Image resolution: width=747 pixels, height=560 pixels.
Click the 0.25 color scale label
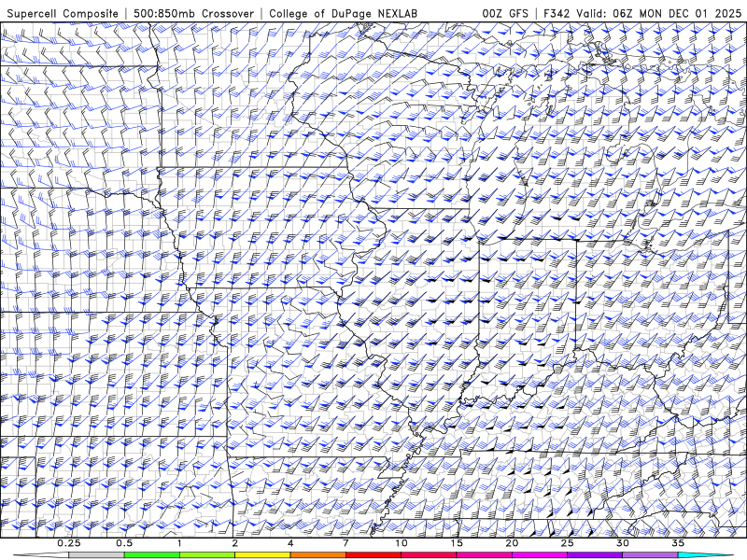pyautogui.click(x=69, y=543)
